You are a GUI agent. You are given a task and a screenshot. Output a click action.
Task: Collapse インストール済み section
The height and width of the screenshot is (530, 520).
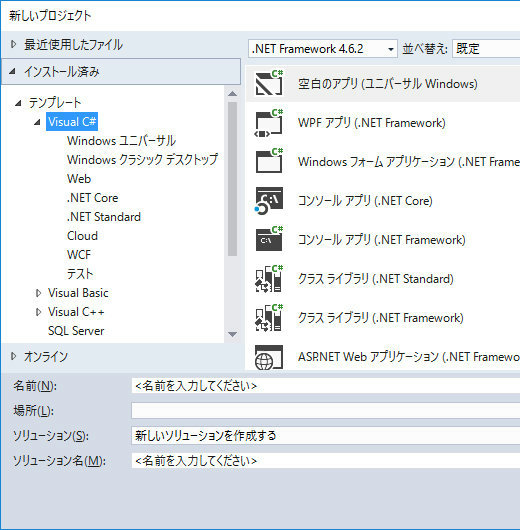13,71
